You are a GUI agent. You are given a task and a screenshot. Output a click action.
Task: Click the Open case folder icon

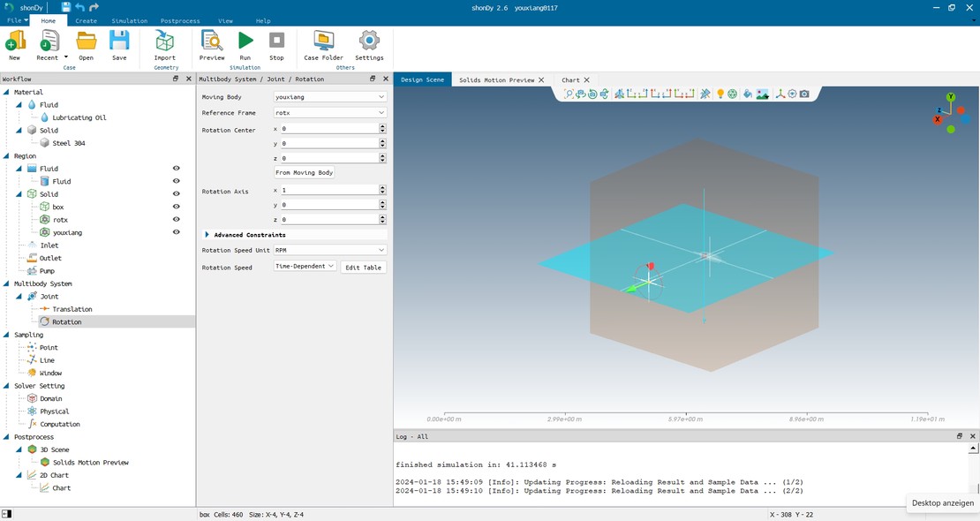click(x=87, y=42)
